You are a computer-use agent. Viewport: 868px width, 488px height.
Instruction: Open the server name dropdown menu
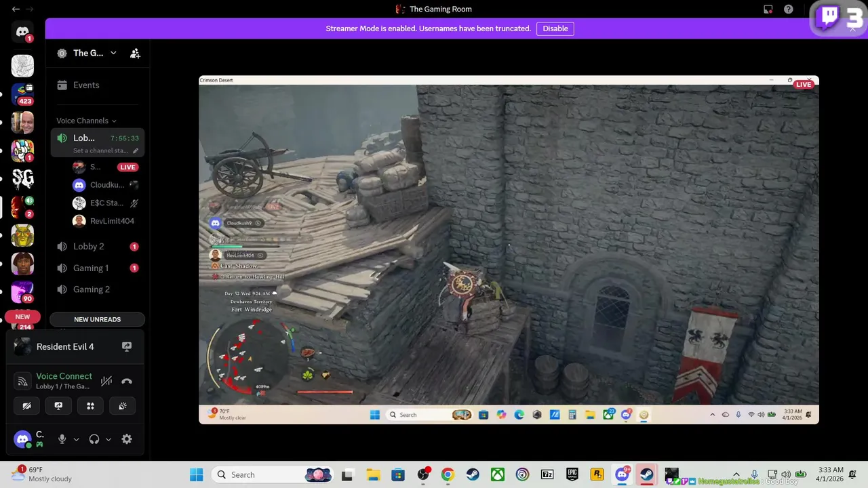tap(113, 53)
